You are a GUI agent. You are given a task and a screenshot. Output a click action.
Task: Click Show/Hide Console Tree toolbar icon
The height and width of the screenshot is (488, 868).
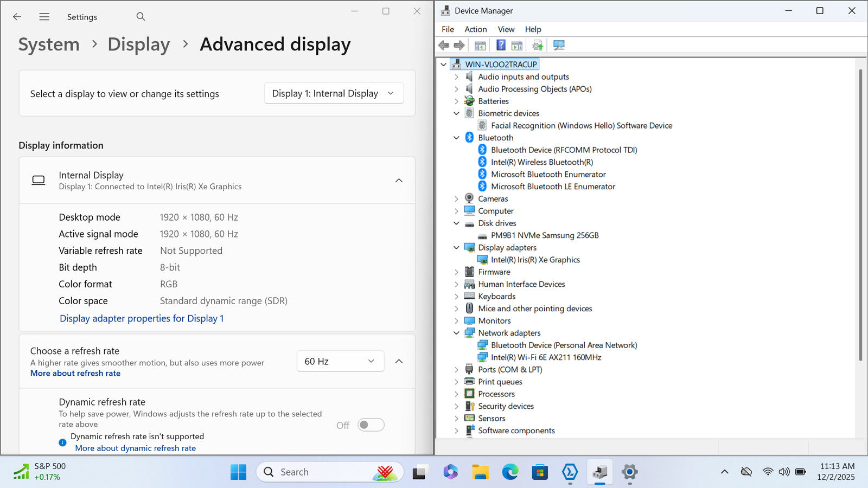click(x=480, y=45)
